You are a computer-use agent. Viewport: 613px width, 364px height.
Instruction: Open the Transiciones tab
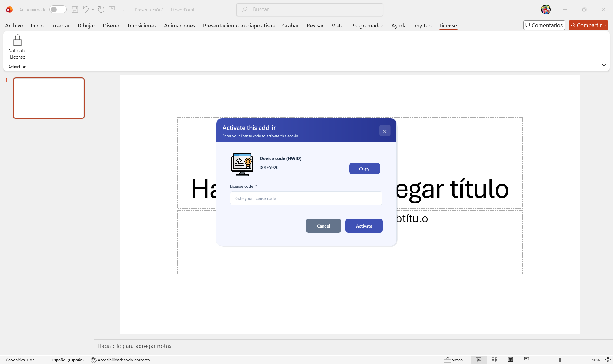point(142,26)
